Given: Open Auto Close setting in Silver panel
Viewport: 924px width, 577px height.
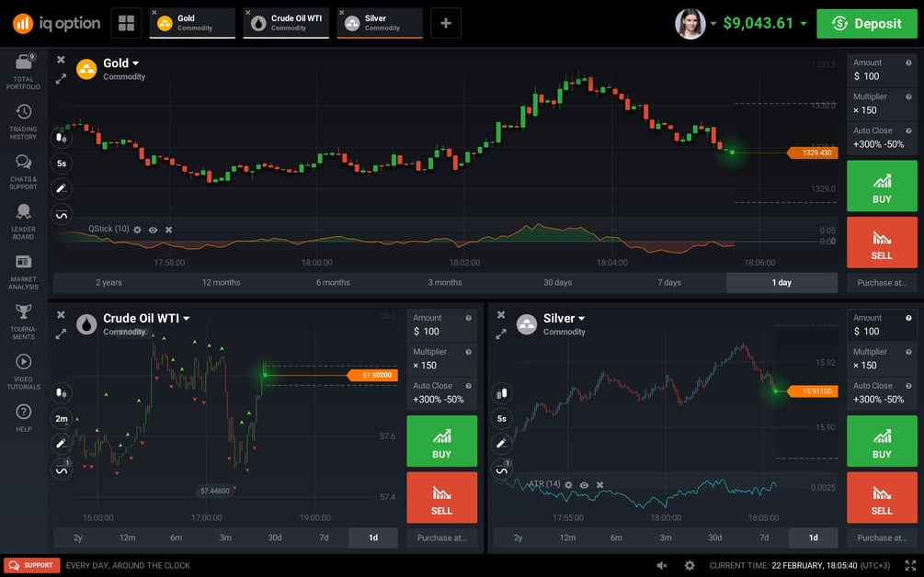Looking at the screenshot, I should tap(882, 392).
